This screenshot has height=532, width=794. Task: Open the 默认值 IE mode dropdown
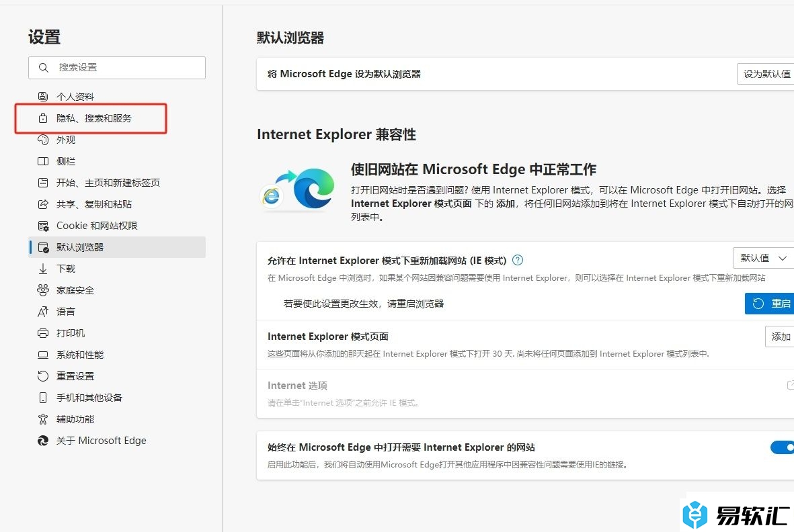763,258
